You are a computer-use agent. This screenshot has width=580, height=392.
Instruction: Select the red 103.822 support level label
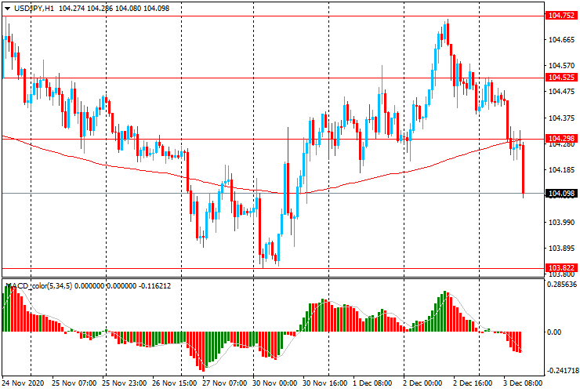(562, 268)
